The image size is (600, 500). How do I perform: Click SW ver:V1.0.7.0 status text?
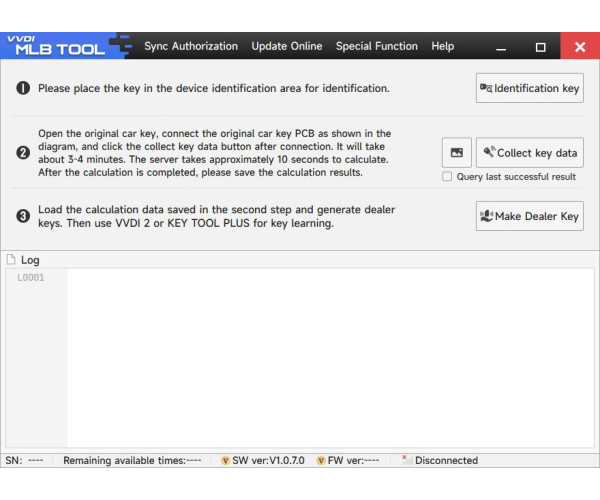pyautogui.click(x=268, y=460)
